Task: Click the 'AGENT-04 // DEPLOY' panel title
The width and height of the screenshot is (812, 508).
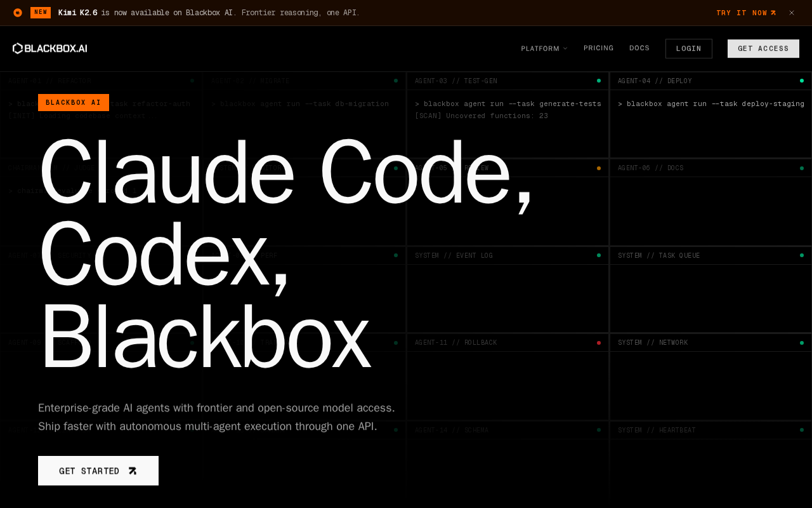Action: coord(655,81)
